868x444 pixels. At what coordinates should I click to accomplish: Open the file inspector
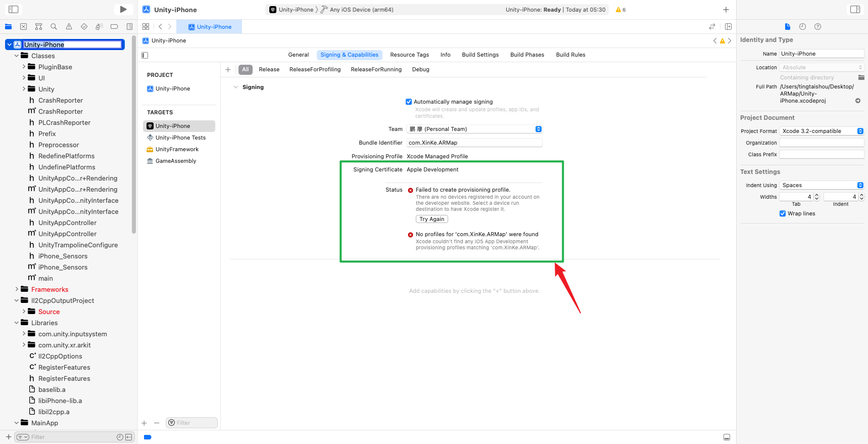pyautogui.click(x=787, y=26)
